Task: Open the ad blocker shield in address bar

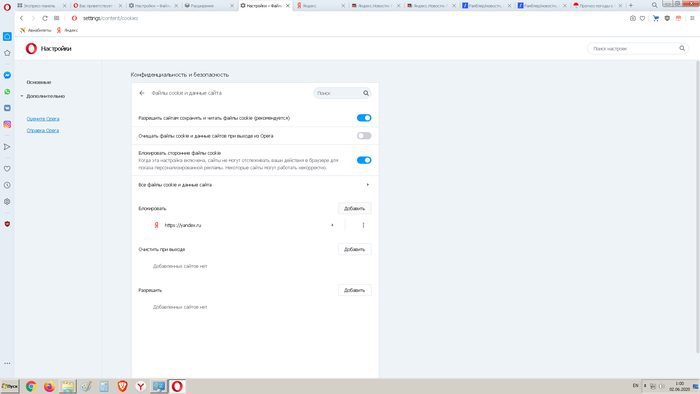Action: coord(667,18)
